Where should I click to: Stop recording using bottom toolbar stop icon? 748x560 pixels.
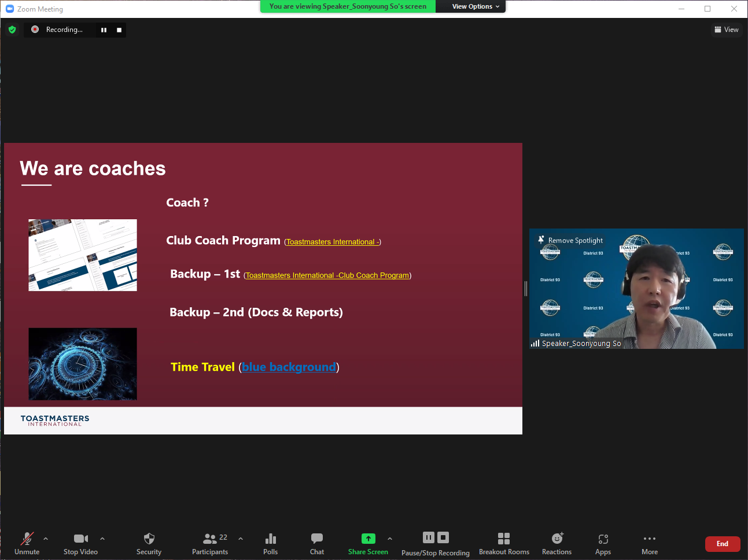tap(443, 537)
